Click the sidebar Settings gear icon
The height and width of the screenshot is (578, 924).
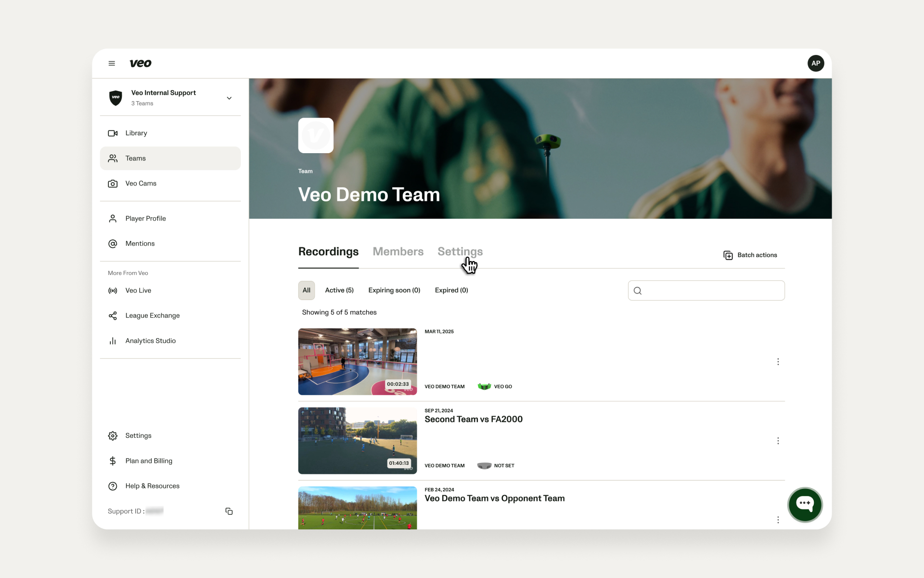(113, 436)
